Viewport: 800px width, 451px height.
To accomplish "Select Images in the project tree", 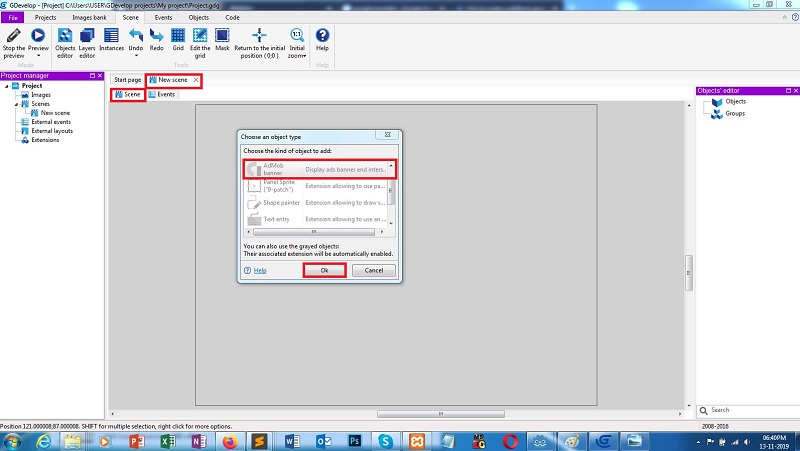I will pyautogui.click(x=41, y=95).
